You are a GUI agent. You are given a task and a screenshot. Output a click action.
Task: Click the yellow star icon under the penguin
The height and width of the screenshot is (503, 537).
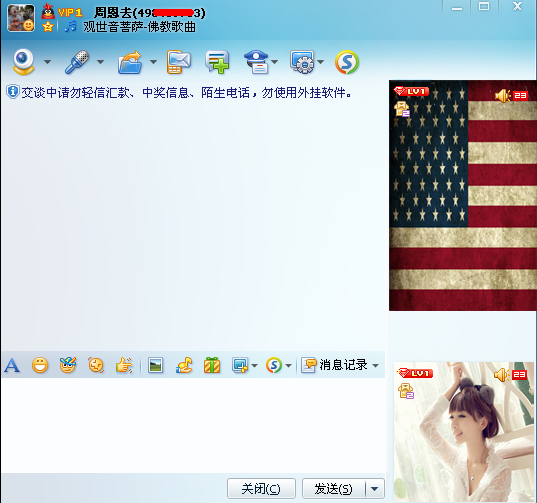coord(48,26)
